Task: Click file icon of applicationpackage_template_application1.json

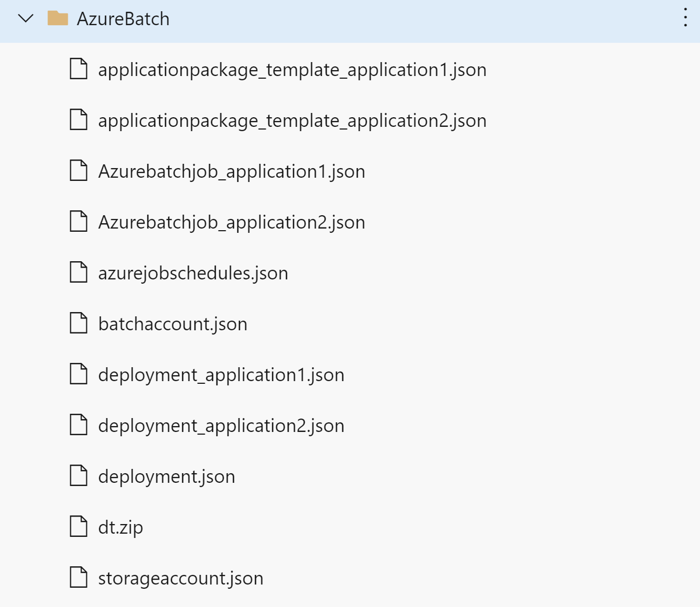Action: tap(79, 69)
